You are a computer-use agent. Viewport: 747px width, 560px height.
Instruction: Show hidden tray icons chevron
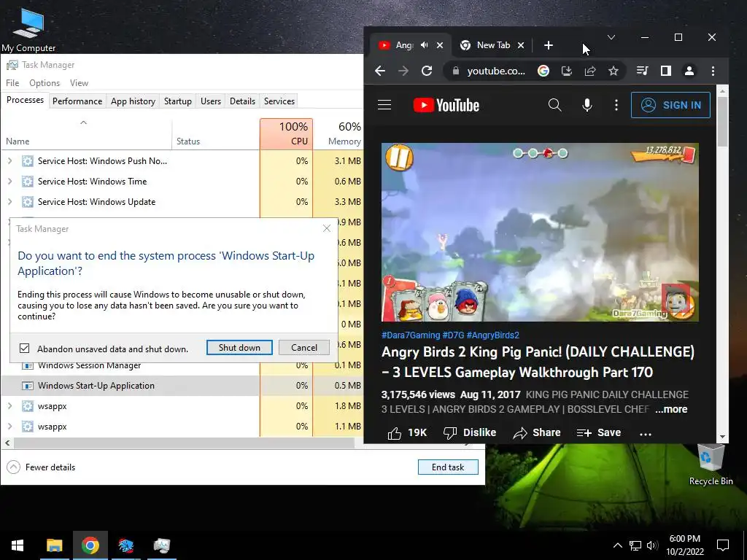pos(617,545)
